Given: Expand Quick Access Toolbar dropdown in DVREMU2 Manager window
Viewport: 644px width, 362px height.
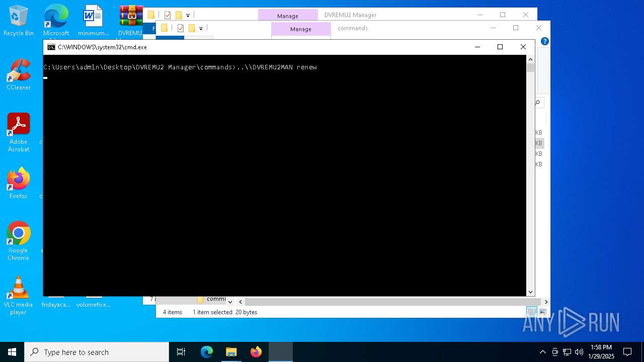Looking at the screenshot, I should tap(188, 16).
